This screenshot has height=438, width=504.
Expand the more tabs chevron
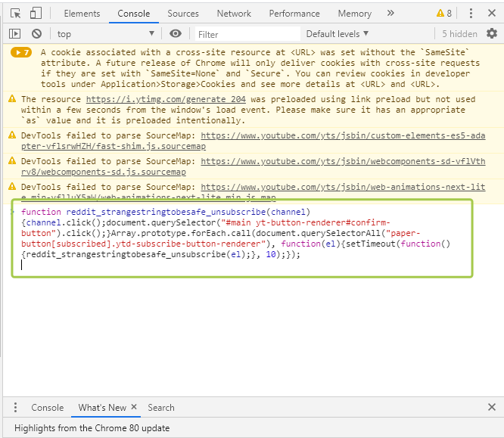point(390,14)
